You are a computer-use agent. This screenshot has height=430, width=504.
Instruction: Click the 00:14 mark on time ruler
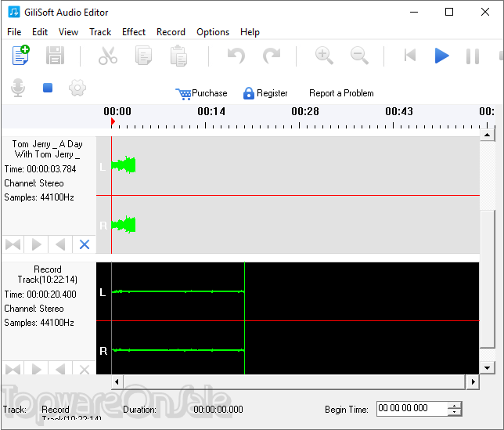point(211,111)
